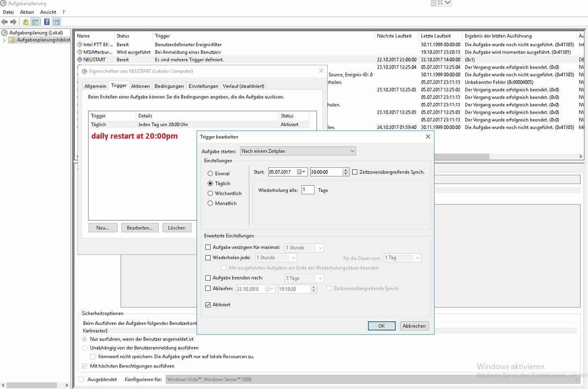588x389 pixels.
Task: Open the delay duration dropdown beside Aufgabe verzögern
Action: click(304, 248)
